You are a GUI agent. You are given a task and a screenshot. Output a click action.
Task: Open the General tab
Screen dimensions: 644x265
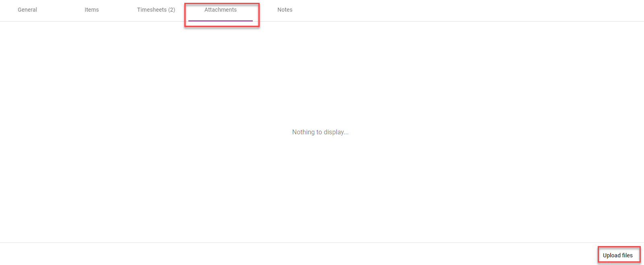27,10
